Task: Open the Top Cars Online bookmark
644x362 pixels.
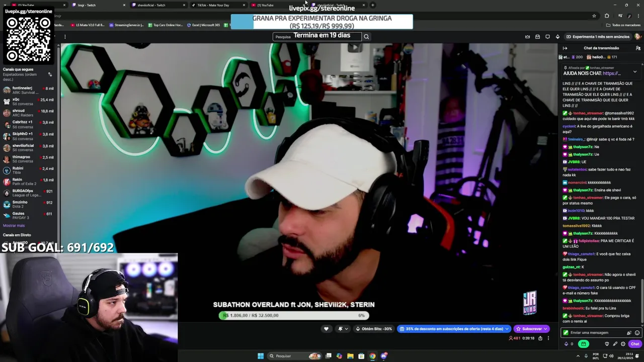Action: pos(165,25)
